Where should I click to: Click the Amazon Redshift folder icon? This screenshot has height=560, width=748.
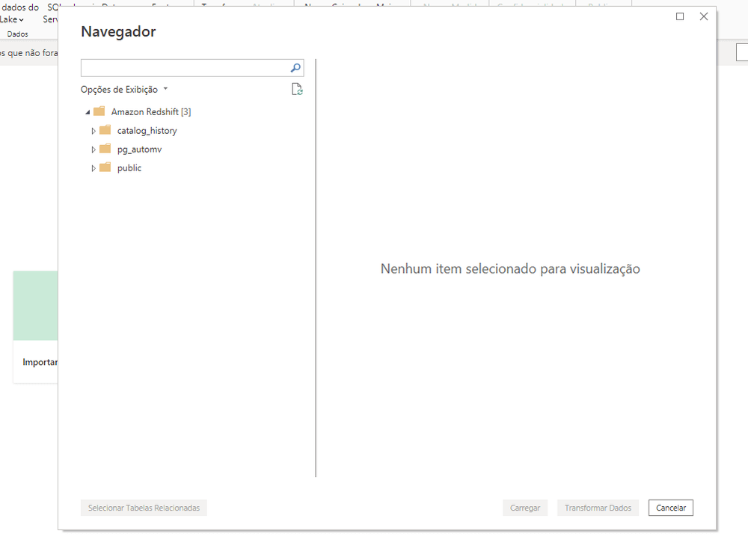click(99, 111)
